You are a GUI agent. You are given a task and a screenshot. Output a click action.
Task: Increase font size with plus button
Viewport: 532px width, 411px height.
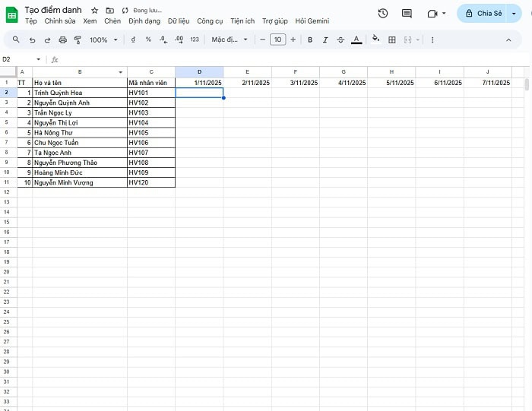(293, 40)
